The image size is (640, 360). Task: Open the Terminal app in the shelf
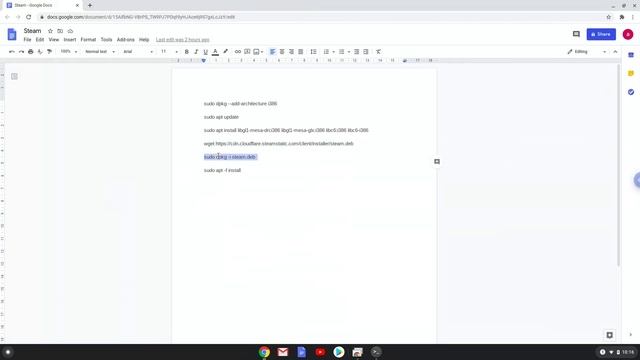[376, 352]
